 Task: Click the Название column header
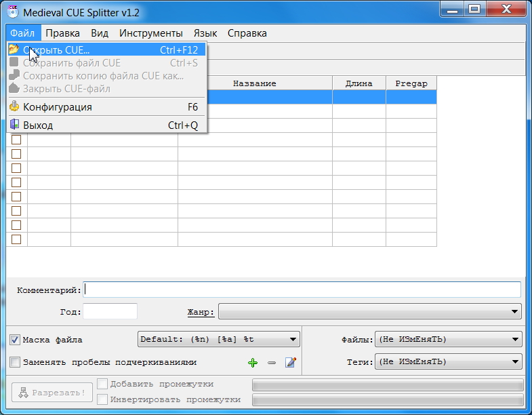click(x=255, y=83)
